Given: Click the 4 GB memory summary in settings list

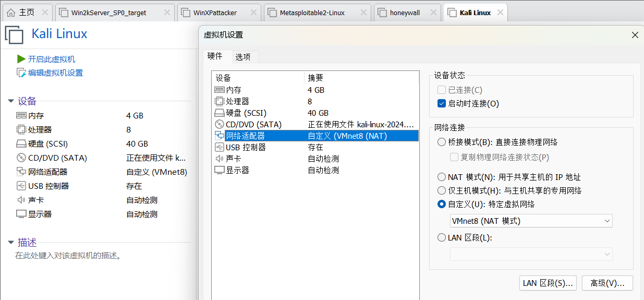Looking at the screenshot, I should tap(316, 90).
